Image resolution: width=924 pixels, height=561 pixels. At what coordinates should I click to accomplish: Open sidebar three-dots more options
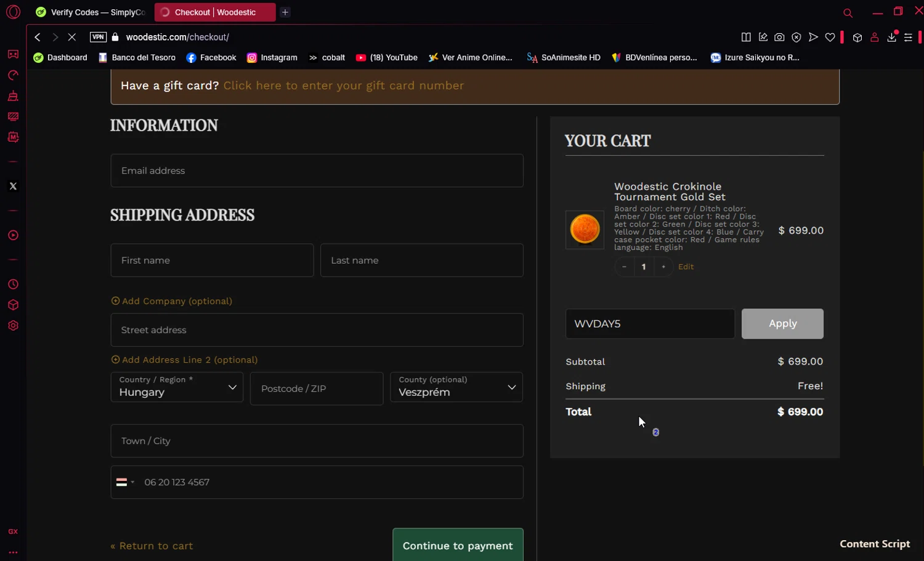coord(13,552)
